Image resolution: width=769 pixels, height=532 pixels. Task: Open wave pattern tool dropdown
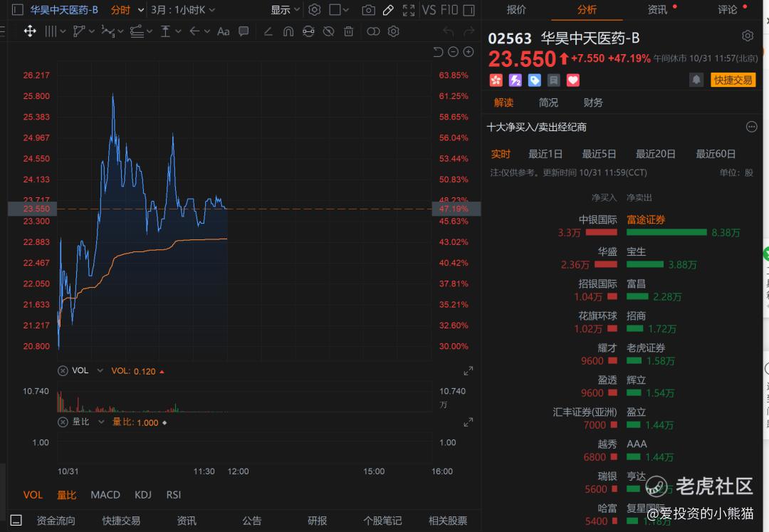click(113, 31)
